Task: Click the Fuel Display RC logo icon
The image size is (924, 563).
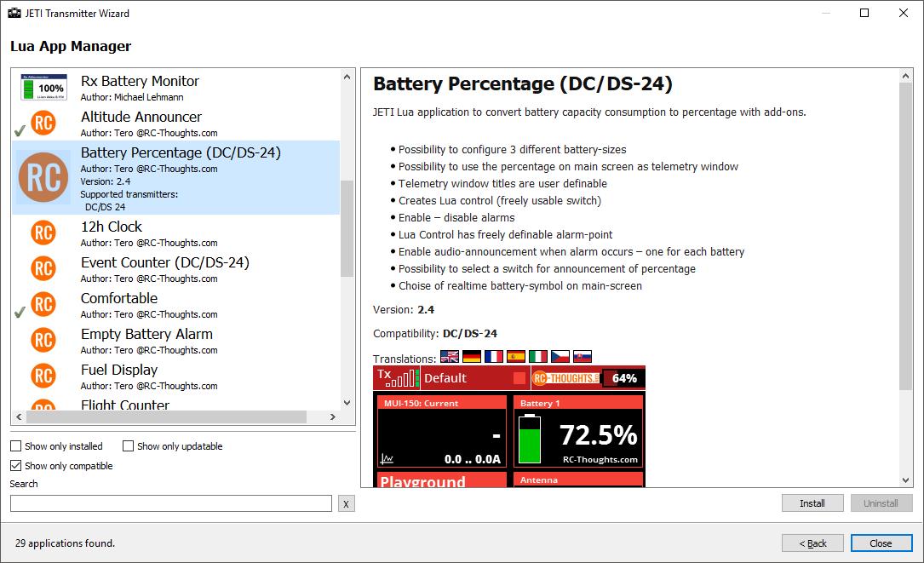Action: [43, 376]
